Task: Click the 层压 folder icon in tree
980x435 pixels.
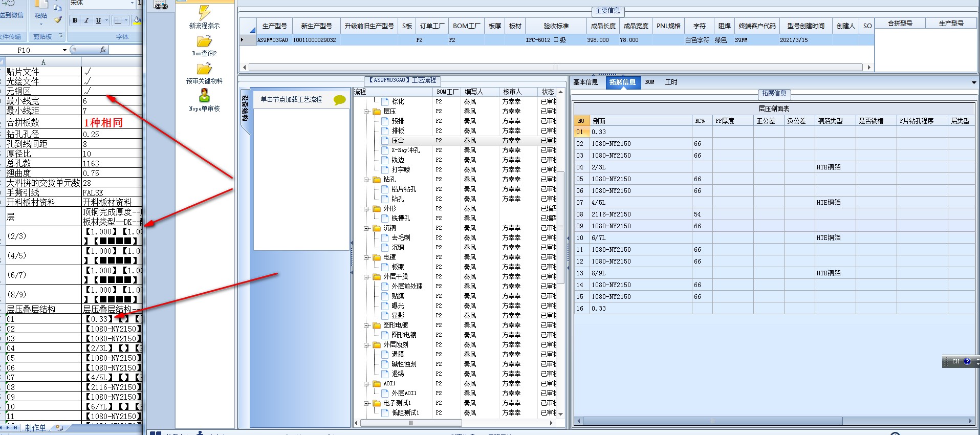Action: click(377, 111)
